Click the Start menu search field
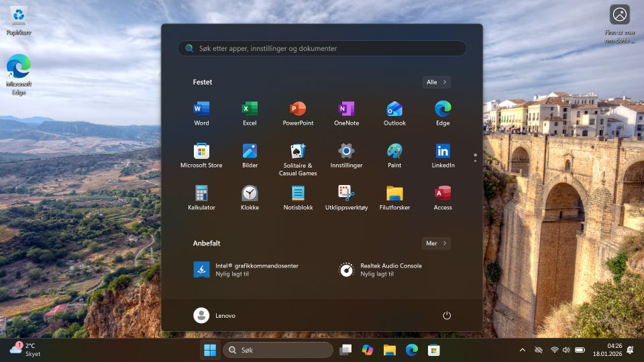644x362 pixels. click(x=322, y=48)
